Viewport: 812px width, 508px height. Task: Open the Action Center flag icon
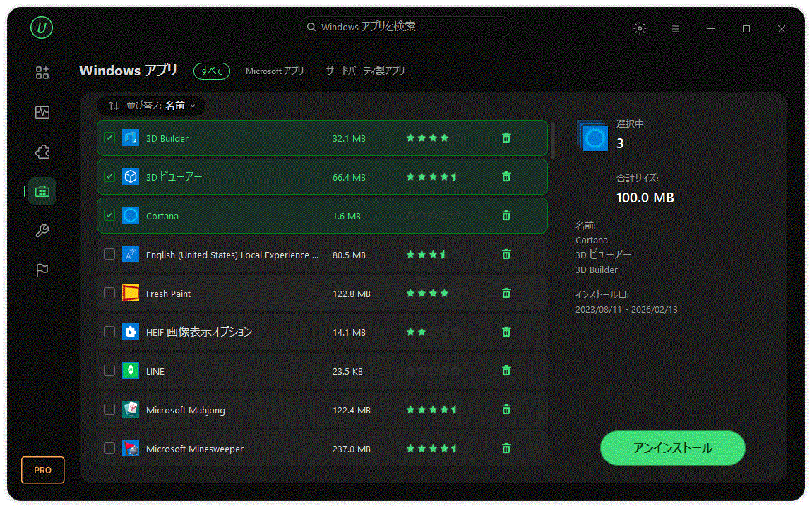42,270
